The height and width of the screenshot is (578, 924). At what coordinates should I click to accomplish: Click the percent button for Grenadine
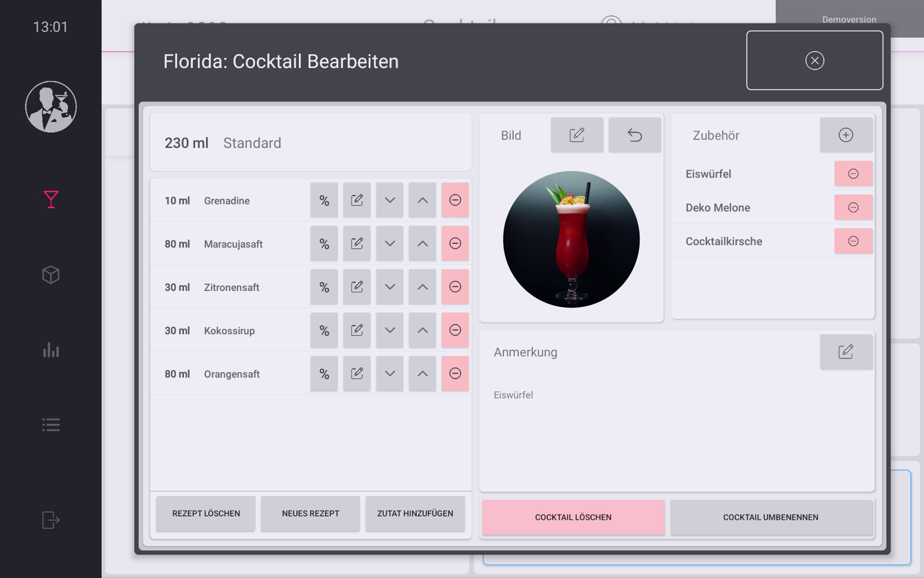click(x=324, y=200)
